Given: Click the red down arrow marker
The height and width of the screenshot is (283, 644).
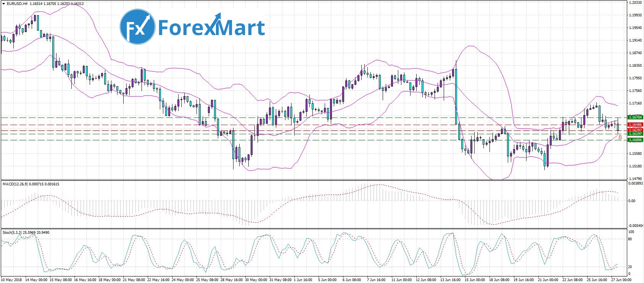Looking at the screenshot, I should click(620, 137).
